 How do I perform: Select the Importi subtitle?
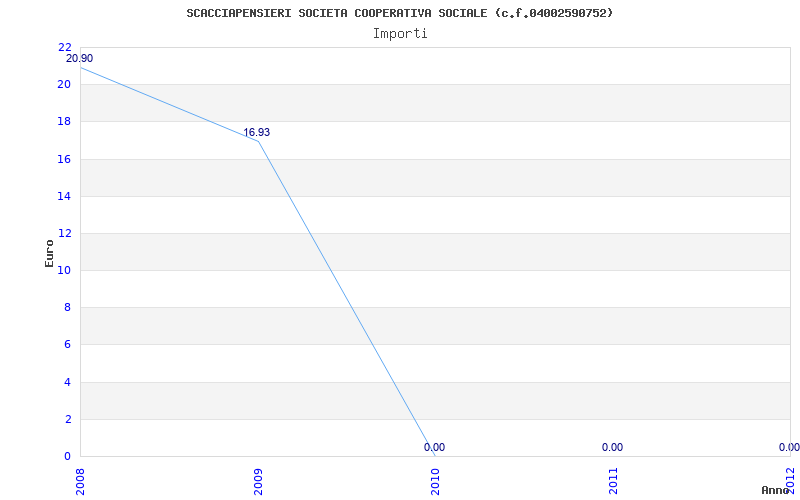point(399,34)
